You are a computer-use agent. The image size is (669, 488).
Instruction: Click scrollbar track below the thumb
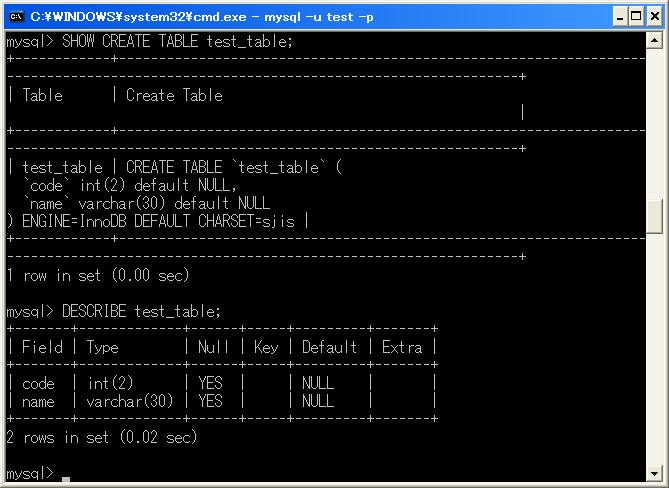click(x=655, y=350)
